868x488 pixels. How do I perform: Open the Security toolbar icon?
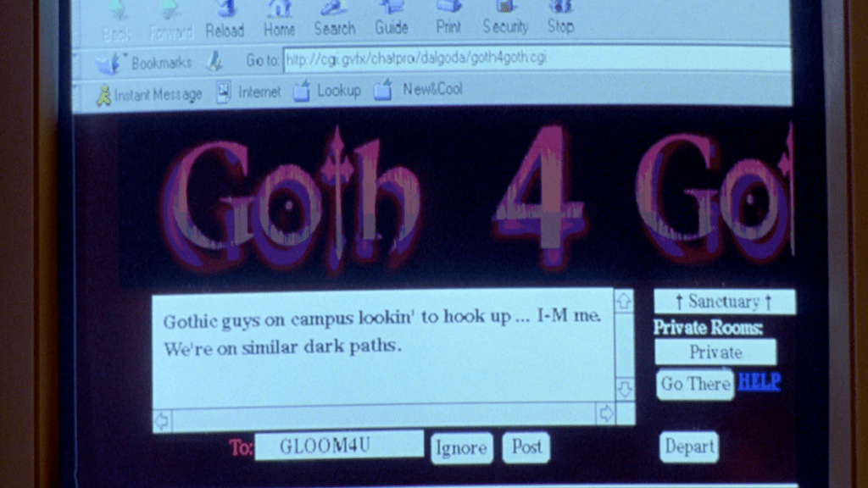[x=505, y=19]
